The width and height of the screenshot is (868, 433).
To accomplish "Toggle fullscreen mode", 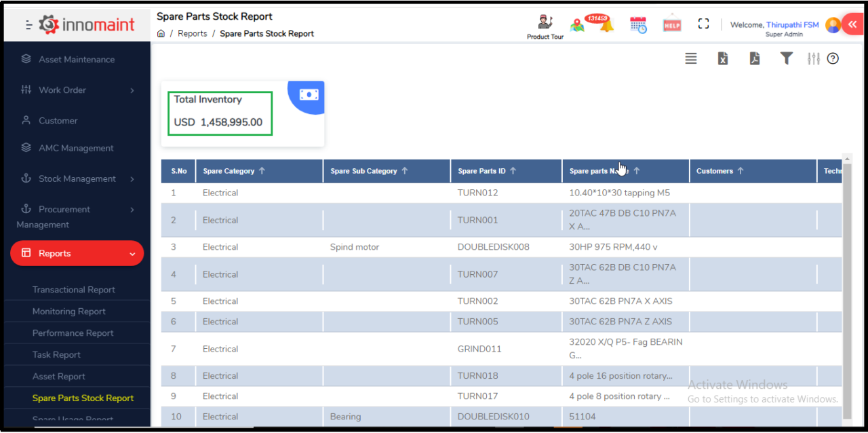I will [x=703, y=24].
